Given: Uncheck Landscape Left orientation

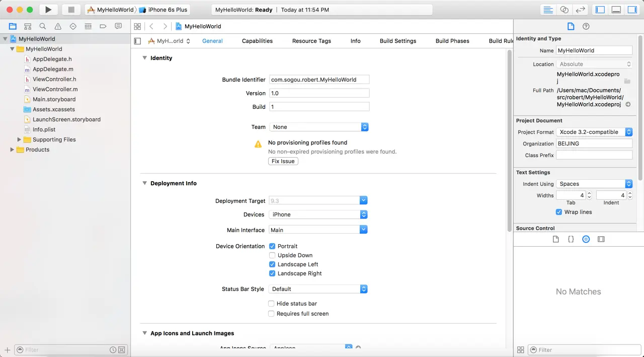Looking at the screenshot, I should click(272, 264).
